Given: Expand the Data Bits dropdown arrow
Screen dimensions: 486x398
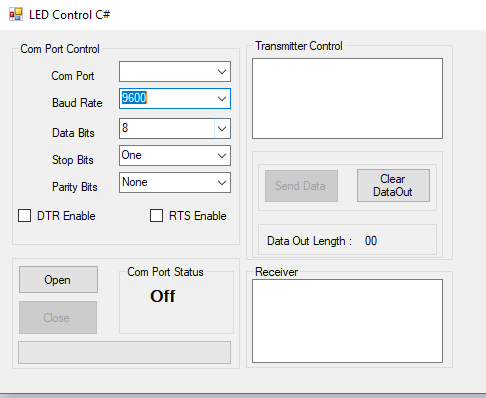Looking at the screenshot, I should [222, 129].
